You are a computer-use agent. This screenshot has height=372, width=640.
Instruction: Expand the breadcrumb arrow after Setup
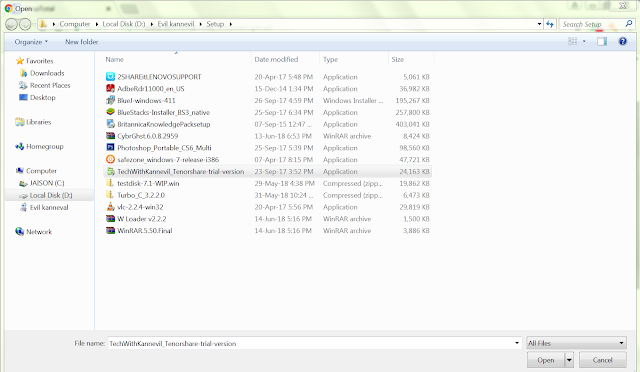(x=231, y=24)
